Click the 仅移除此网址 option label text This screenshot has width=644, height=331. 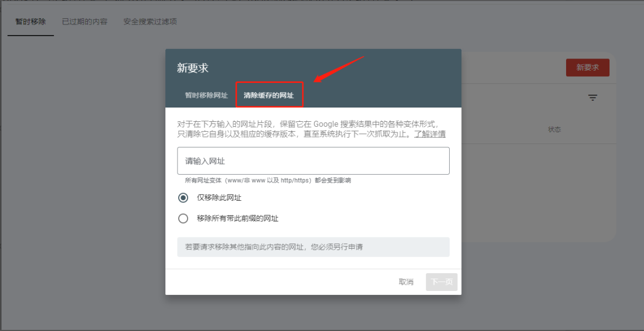[x=219, y=197]
